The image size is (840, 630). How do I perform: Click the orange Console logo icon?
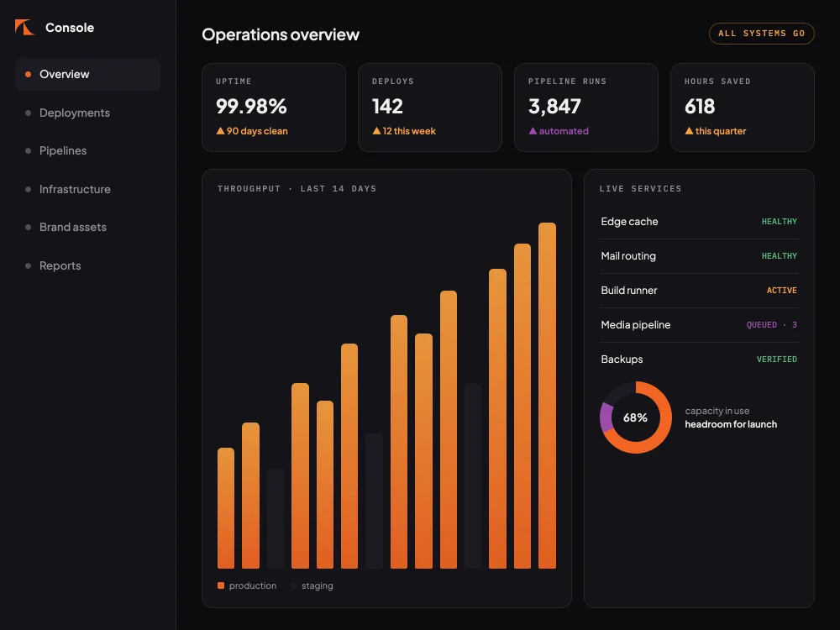tap(24, 28)
